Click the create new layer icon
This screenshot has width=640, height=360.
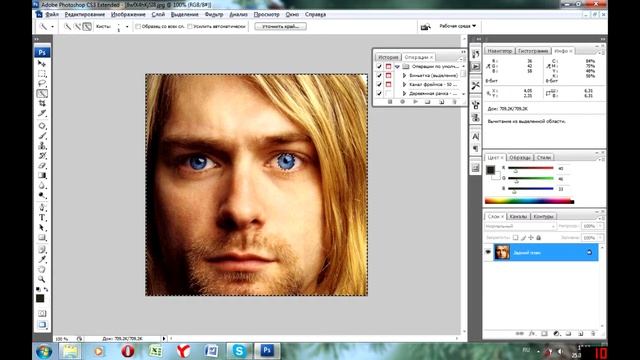(580, 333)
